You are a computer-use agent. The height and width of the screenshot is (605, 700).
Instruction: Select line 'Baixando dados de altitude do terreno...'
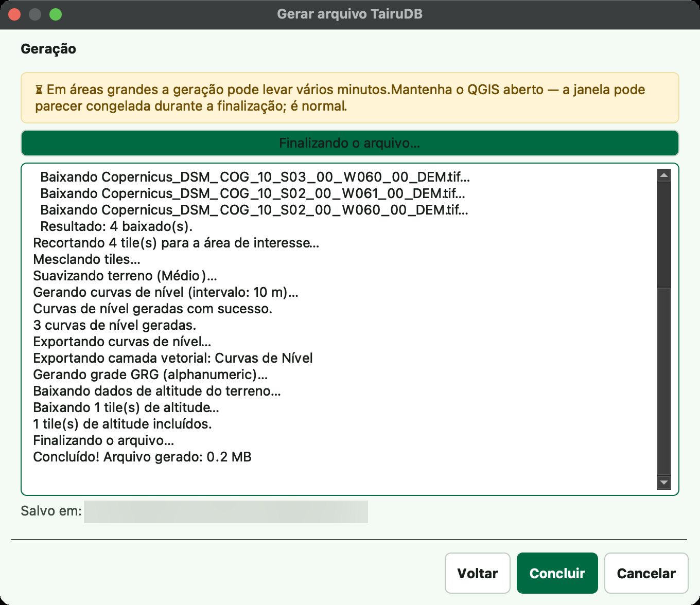pyautogui.click(x=157, y=391)
